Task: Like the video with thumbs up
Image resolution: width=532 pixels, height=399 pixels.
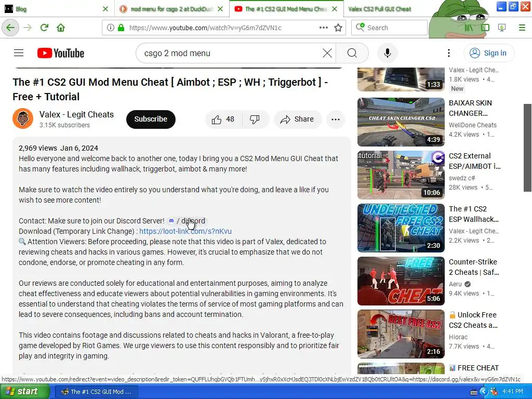Action: pyautogui.click(x=223, y=119)
